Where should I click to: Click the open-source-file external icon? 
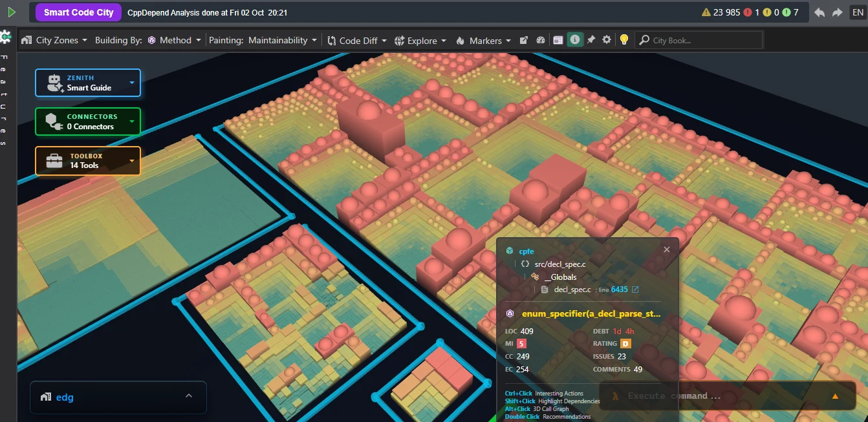635,289
